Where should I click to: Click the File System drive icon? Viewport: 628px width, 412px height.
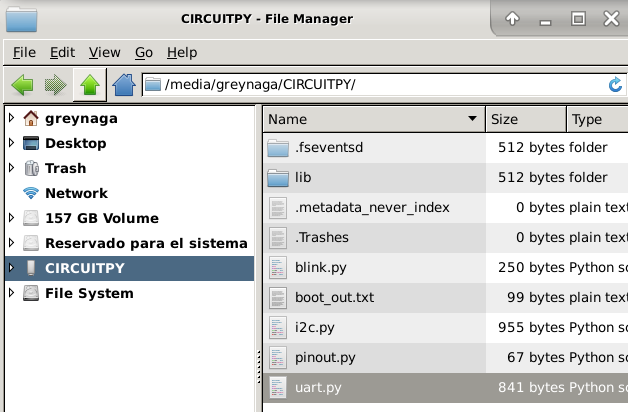31,293
